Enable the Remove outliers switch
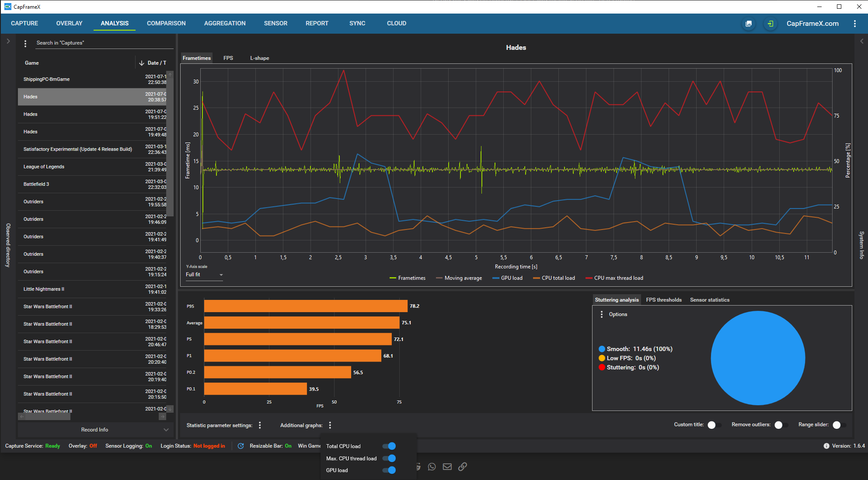Screen dimensions: 868x480 [781, 425]
